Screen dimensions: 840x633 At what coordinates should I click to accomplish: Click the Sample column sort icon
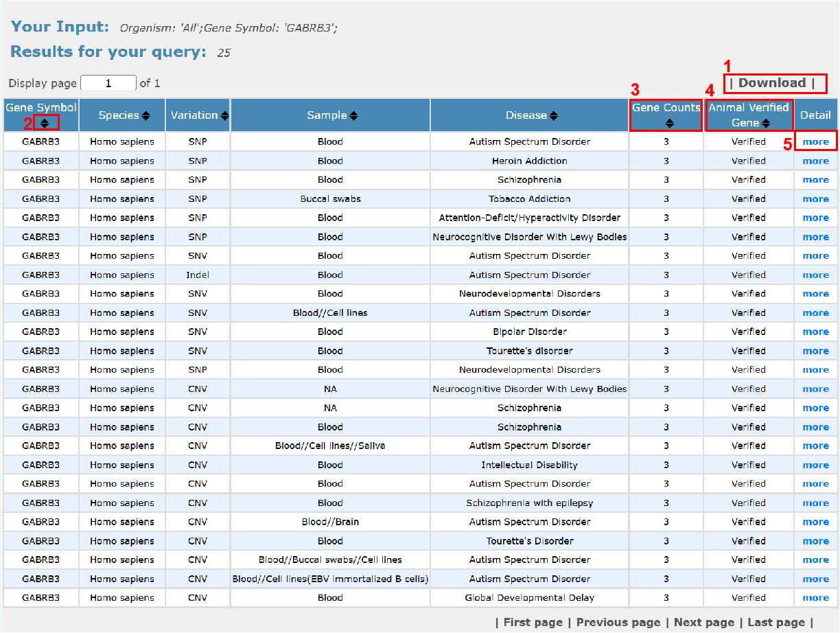[x=353, y=116]
